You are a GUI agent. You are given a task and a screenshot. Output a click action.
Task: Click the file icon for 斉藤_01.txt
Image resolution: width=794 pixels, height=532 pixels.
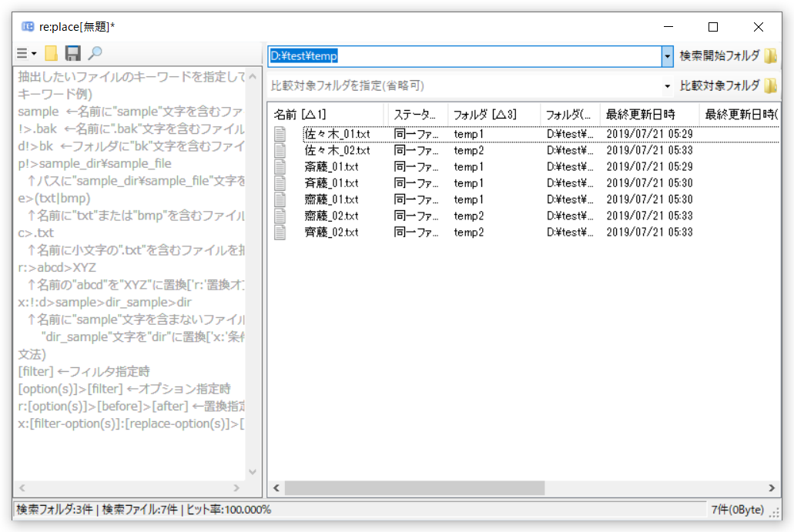click(x=280, y=182)
